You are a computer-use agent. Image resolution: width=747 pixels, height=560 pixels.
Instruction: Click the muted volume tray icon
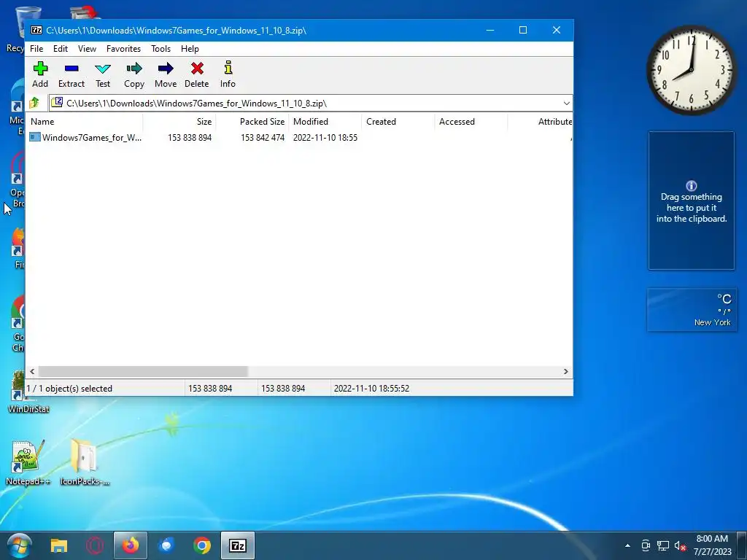pyautogui.click(x=680, y=545)
